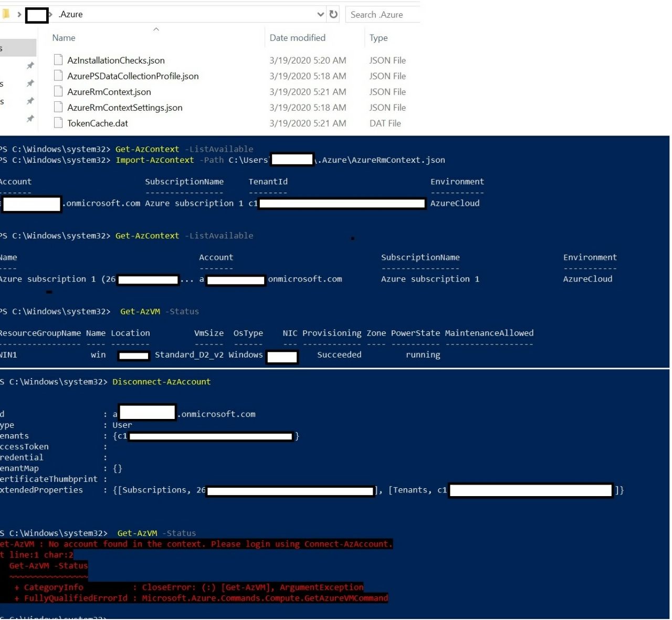Click the FullyQualifiedErrorId error label
This screenshot has height=620, width=672.
(76, 598)
